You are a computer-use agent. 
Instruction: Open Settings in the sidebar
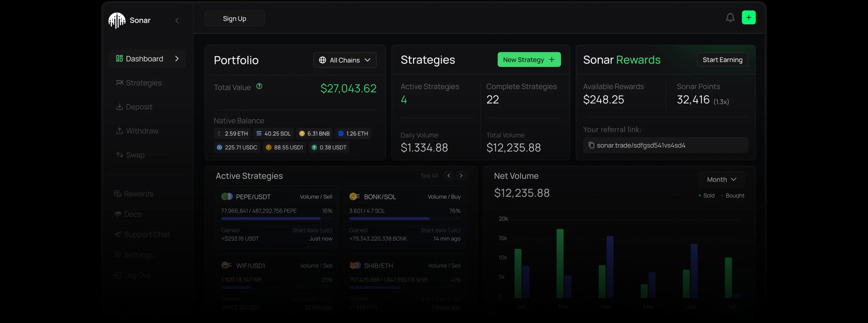(133, 255)
